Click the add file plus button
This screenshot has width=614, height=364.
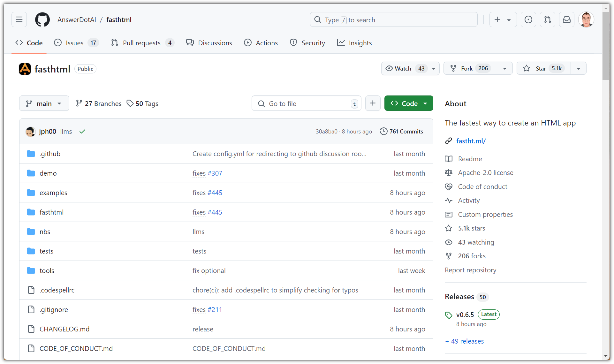coord(373,103)
